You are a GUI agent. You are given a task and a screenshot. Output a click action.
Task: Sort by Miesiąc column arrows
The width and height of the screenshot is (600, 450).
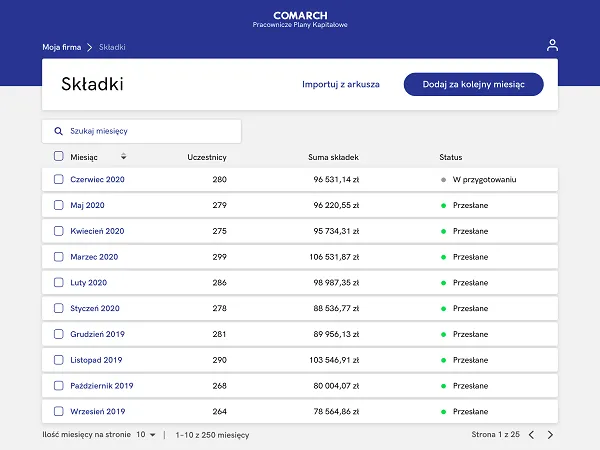123,156
